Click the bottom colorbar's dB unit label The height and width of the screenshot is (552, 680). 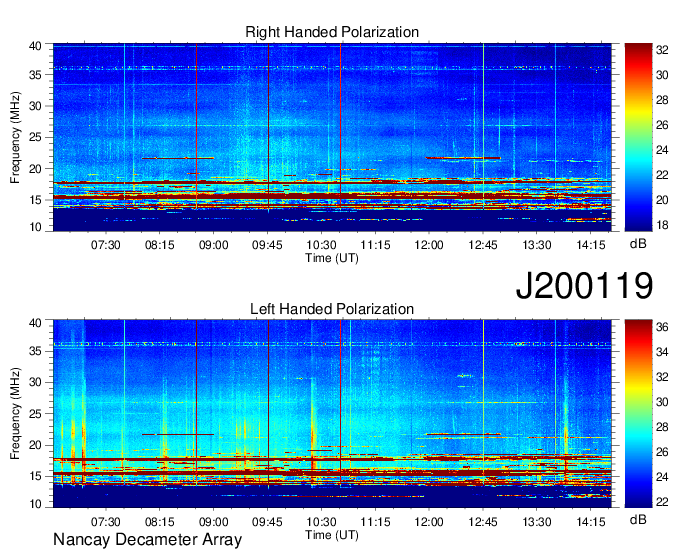point(638,519)
